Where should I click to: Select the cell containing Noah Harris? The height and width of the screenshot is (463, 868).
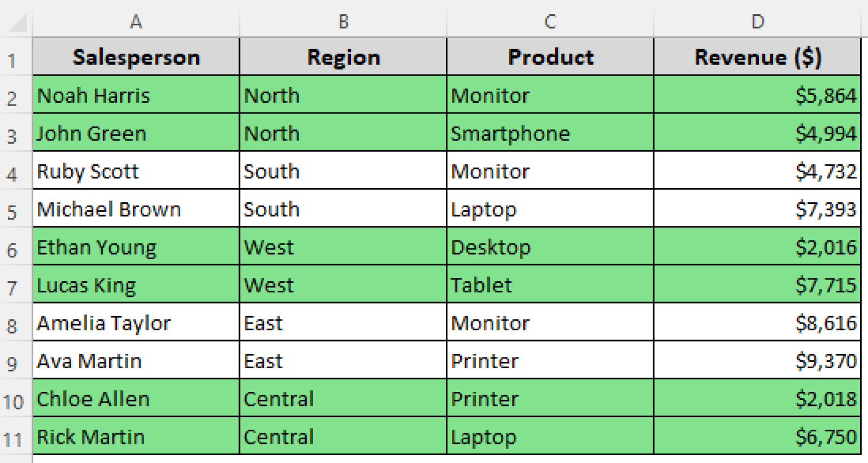(136, 95)
